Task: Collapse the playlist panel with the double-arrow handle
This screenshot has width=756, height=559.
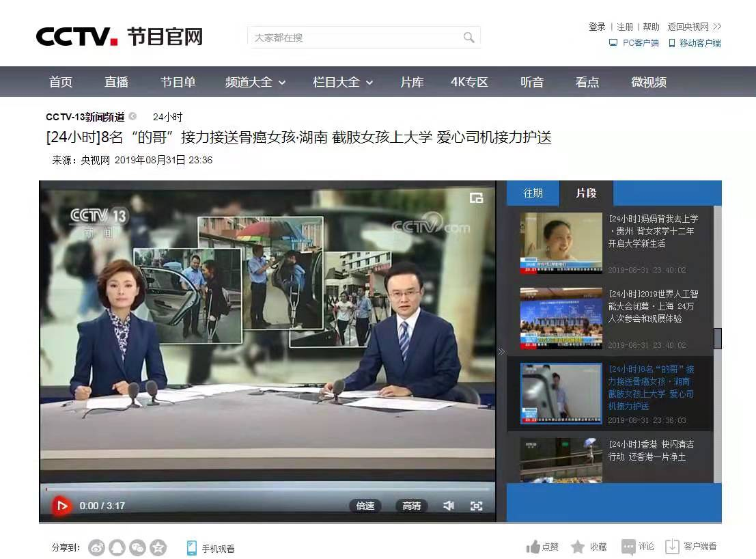Action: [501, 352]
